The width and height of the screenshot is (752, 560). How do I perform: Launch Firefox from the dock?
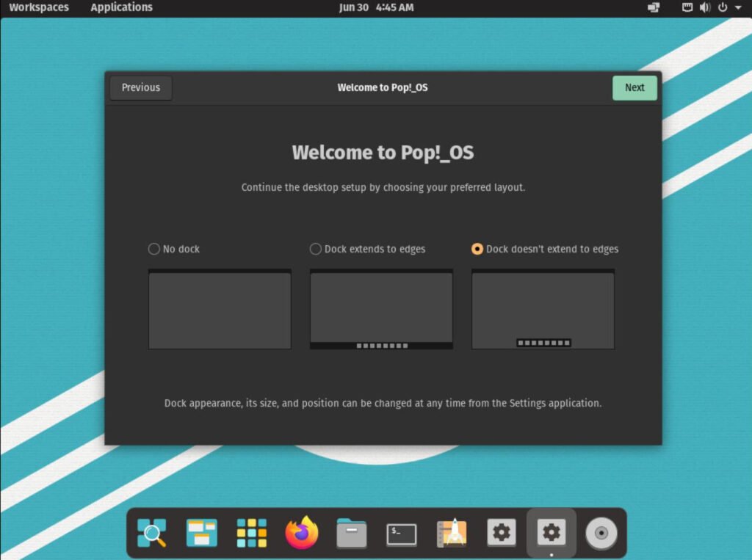302,532
